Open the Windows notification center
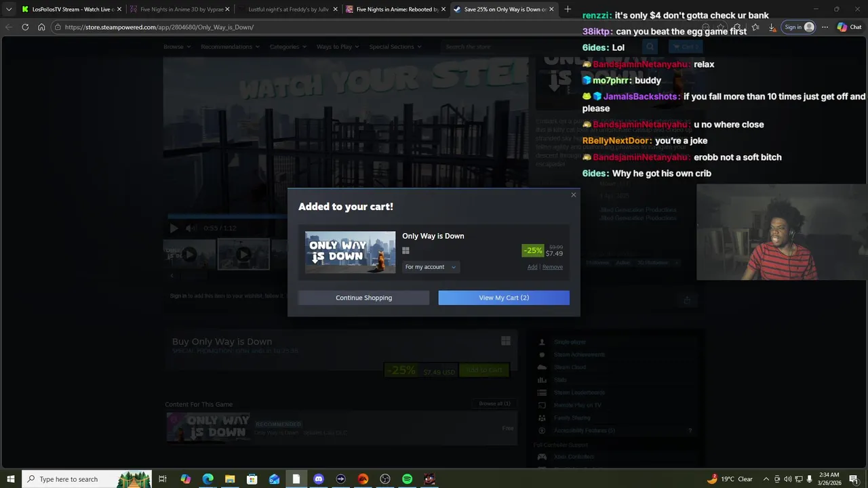Image resolution: width=868 pixels, height=488 pixels. click(x=854, y=479)
